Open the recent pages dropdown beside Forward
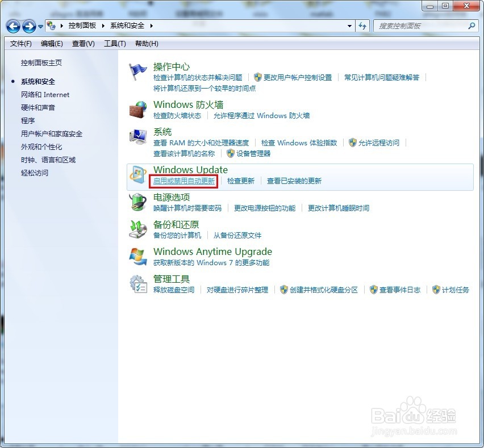 point(40,27)
